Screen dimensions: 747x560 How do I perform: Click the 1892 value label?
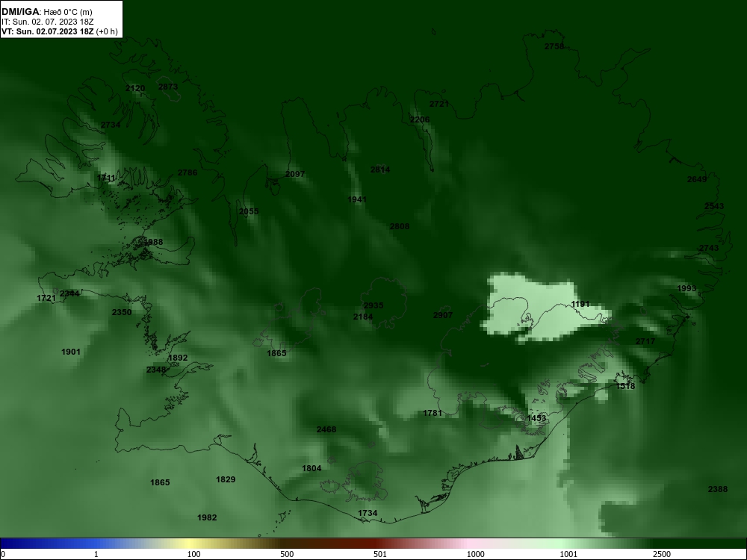point(178,358)
